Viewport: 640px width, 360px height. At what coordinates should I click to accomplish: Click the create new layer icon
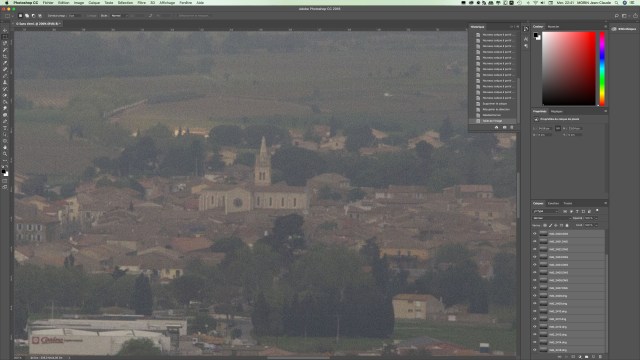(x=593, y=357)
